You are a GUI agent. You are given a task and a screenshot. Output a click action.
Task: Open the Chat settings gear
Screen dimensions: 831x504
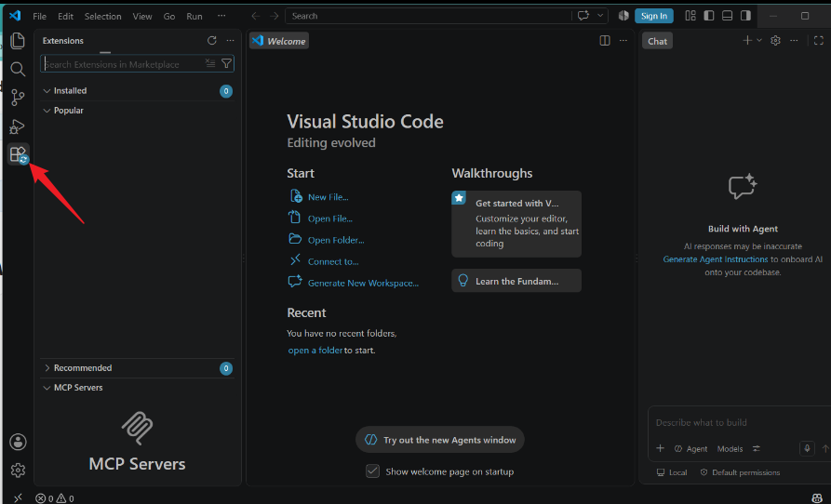click(775, 41)
